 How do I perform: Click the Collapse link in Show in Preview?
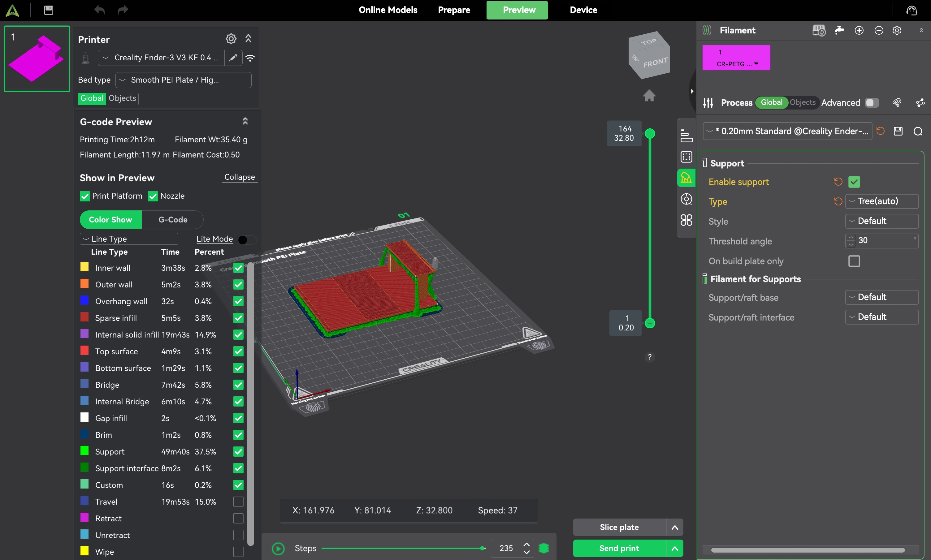[x=240, y=177]
